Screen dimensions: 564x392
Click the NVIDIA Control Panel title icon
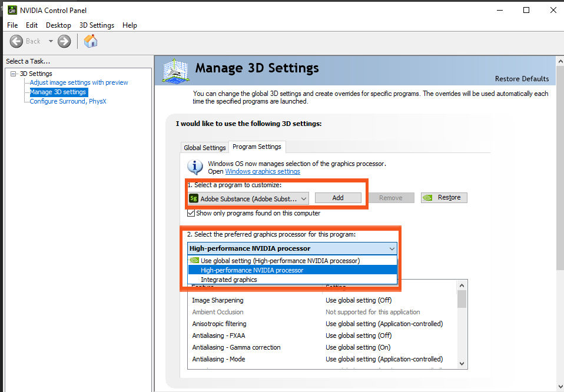[x=12, y=10]
